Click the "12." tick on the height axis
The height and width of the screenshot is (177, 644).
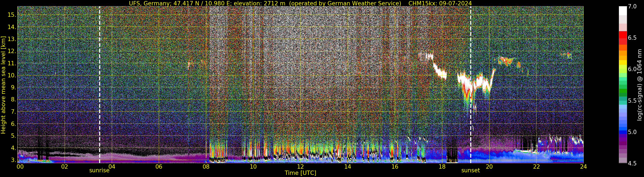(x=12, y=51)
